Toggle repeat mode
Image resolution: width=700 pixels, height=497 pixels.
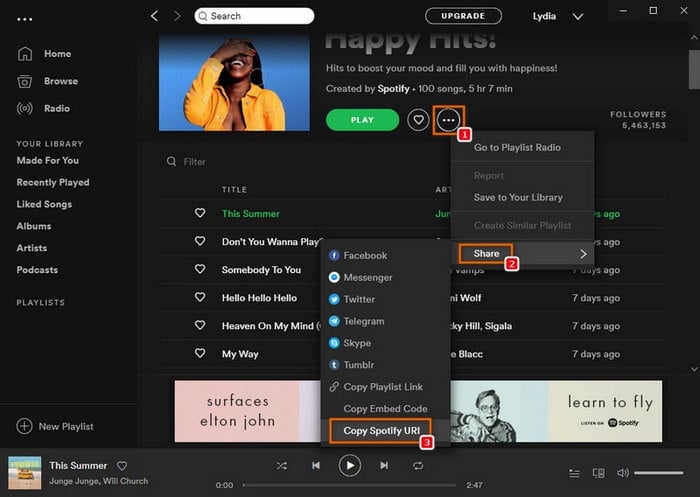(x=418, y=466)
